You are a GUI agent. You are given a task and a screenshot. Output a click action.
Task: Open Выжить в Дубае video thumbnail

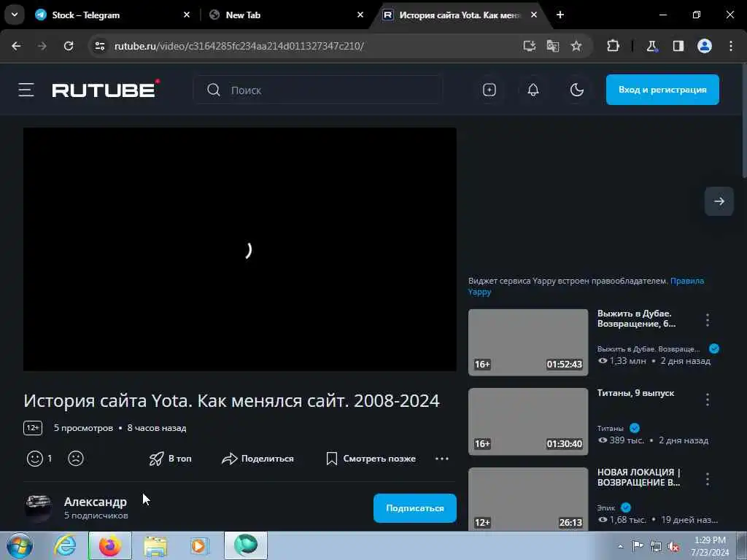pos(528,343)
